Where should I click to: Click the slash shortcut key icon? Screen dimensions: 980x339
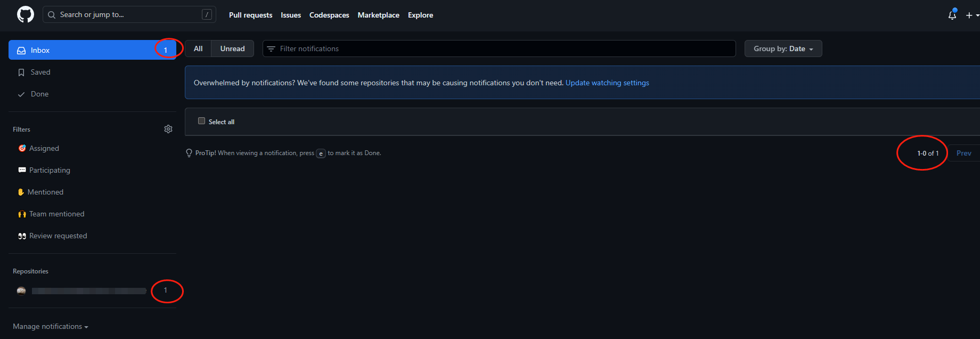207,14
